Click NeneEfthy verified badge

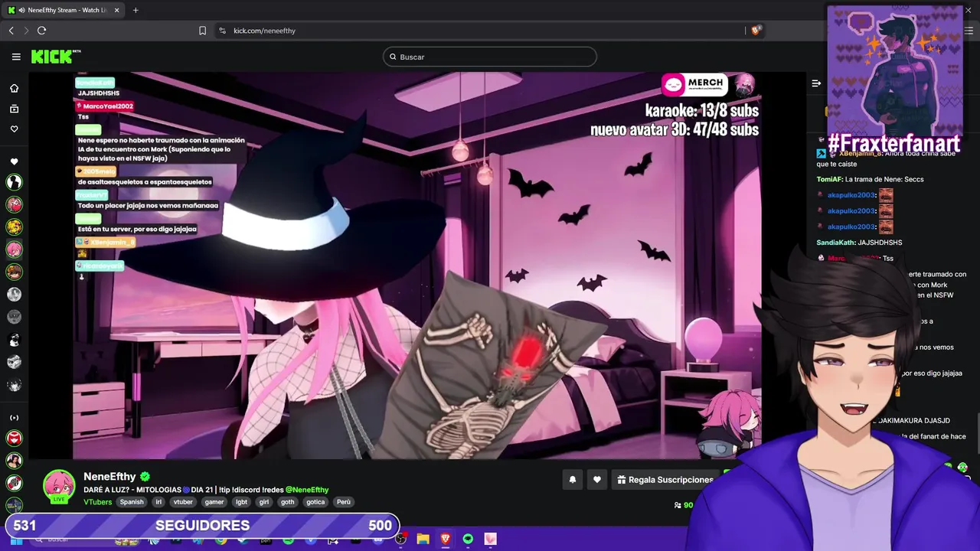145,476
